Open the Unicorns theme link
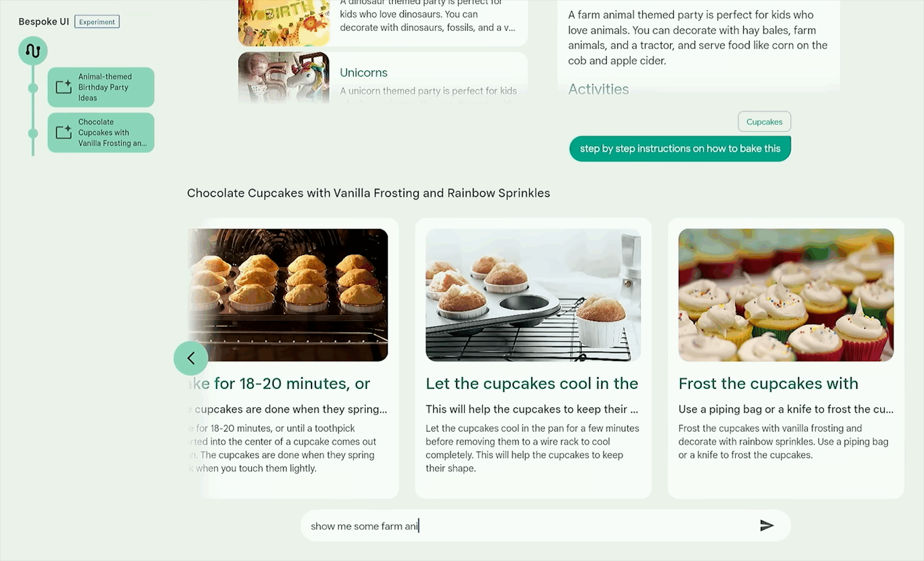The height and width of the screenshot is (561, 924). click(x=364, y=73)
